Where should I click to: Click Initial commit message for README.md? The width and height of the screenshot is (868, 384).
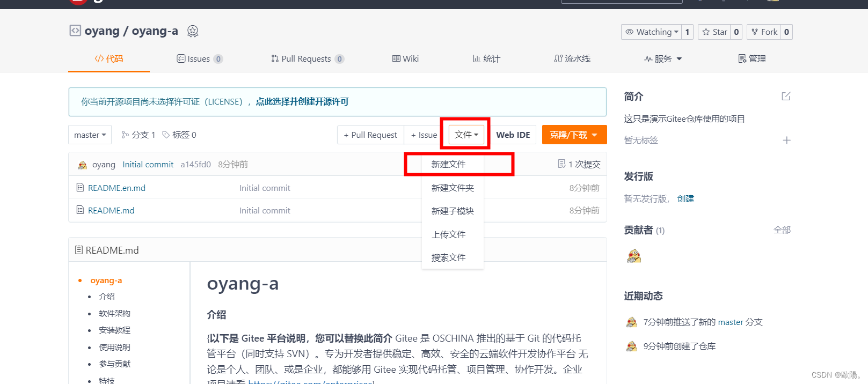click(265, 210)
